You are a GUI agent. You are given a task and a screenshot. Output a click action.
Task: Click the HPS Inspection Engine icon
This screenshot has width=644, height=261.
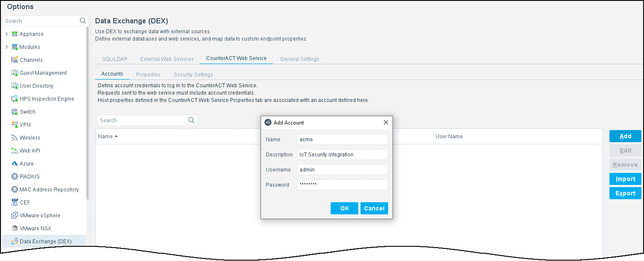(15, 99)
